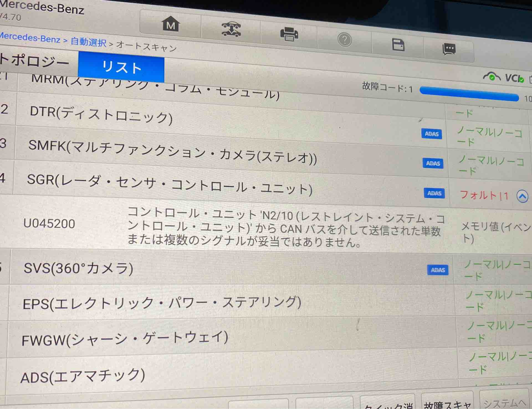
Task: Click the scan progress bar
Action: coord(469,94)
